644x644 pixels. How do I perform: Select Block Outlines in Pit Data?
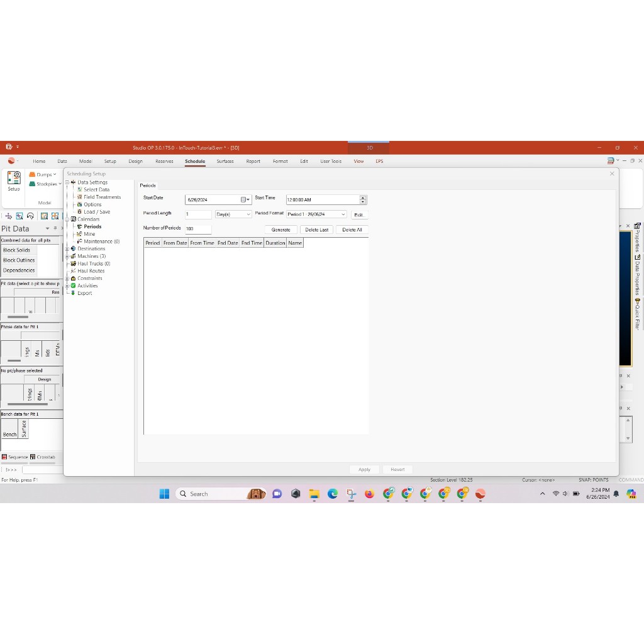[x=19, y=260]
